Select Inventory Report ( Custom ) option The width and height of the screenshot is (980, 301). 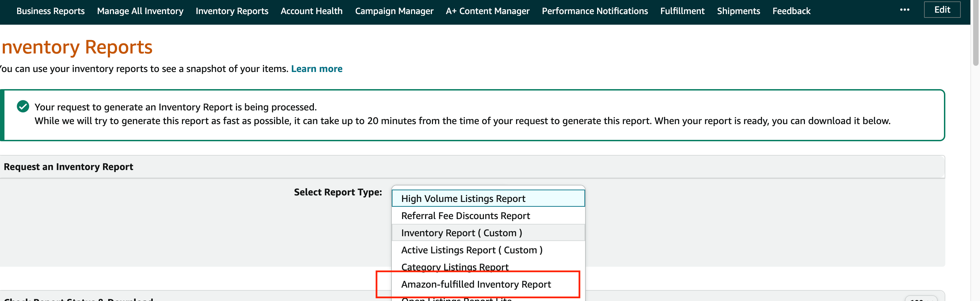(461, 232)
